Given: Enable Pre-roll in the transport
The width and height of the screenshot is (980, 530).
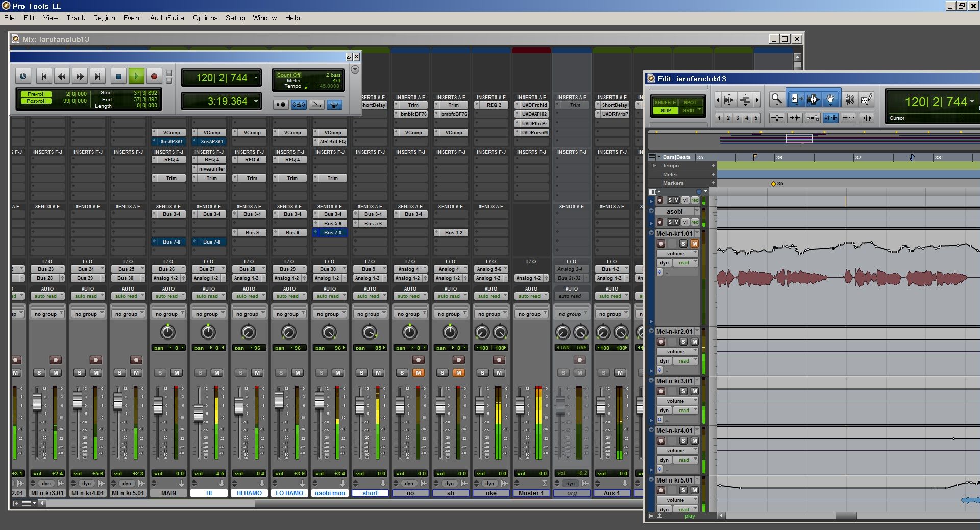Looking at the screenshot, I should pyautogui.click(x=36, y=94).
